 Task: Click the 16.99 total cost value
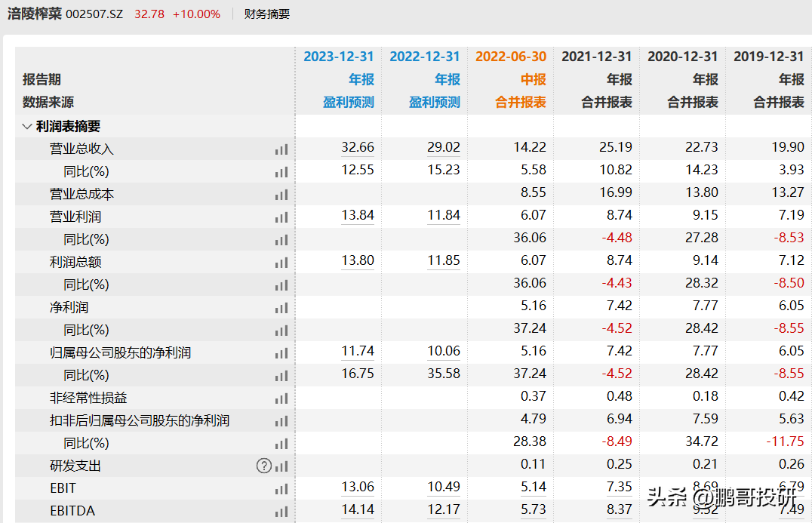coord(616,192)
